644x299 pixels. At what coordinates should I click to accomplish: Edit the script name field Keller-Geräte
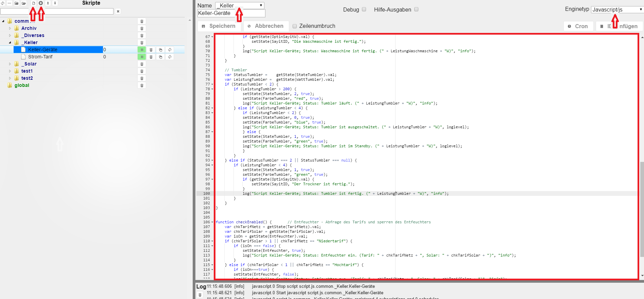point(231,13)
